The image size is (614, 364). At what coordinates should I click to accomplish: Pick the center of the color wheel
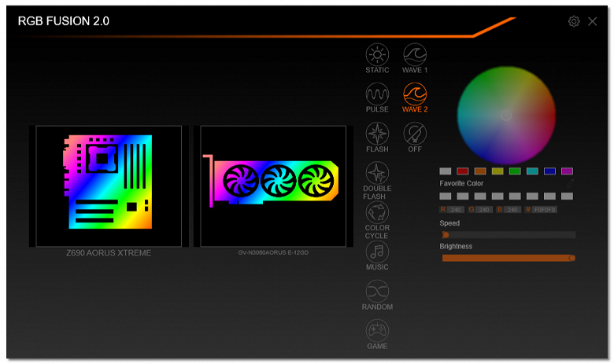[506, 115]
